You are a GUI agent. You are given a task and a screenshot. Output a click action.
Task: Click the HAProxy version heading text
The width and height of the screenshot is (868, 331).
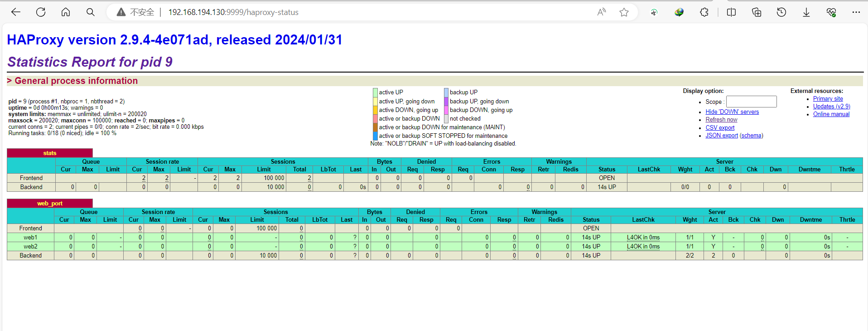[x=175, y=40]
